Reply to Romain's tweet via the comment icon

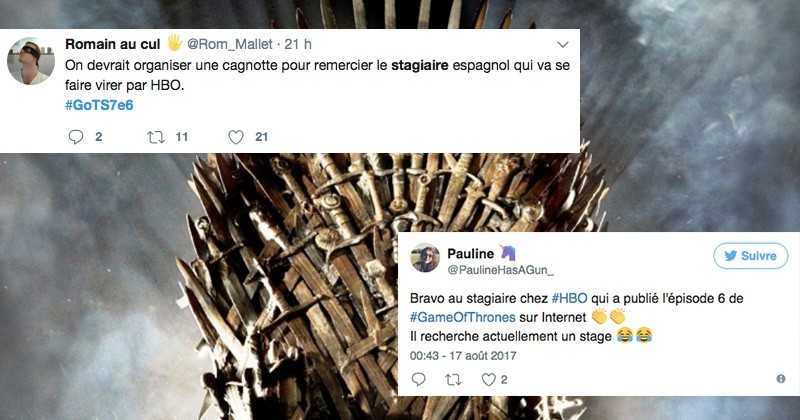pyautogui.click(x=76, y=137)
